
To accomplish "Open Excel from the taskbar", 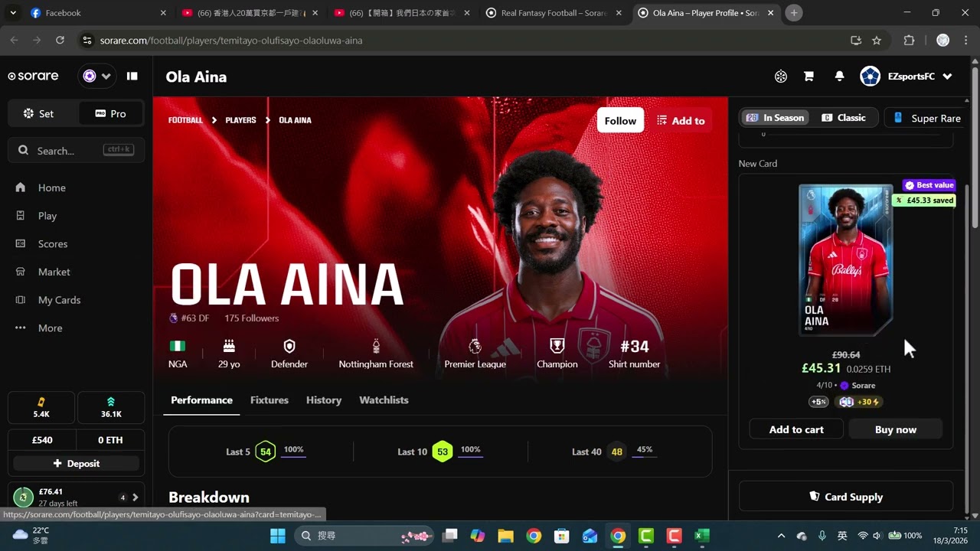I will 702,536.
